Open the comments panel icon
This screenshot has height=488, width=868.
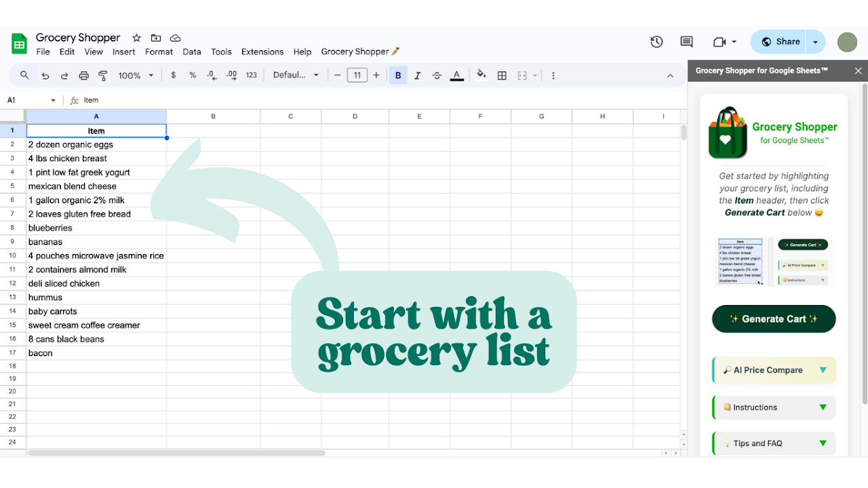point(686,42)
